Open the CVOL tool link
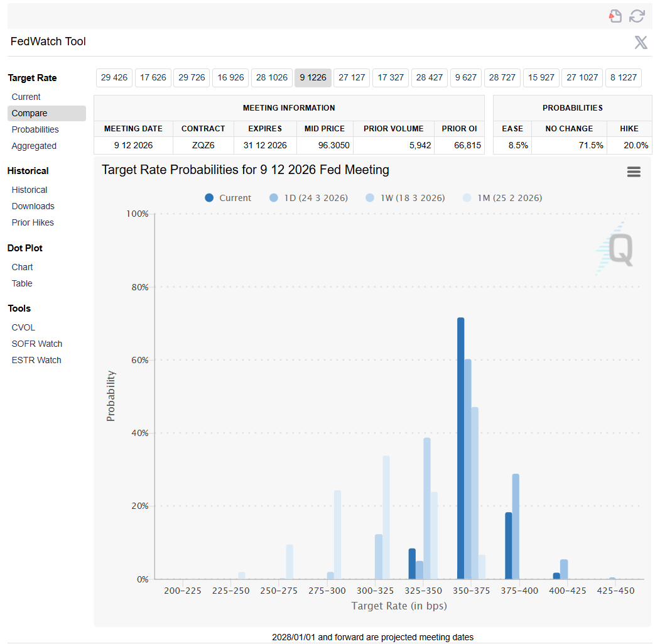The image size is (655, 644). tap(23, 327)
